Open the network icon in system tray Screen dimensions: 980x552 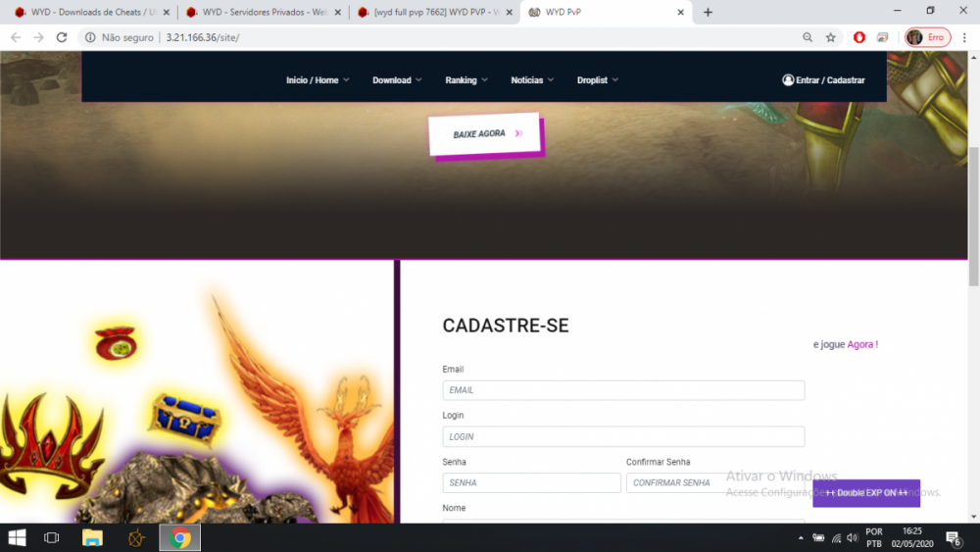tap(836, 537)
